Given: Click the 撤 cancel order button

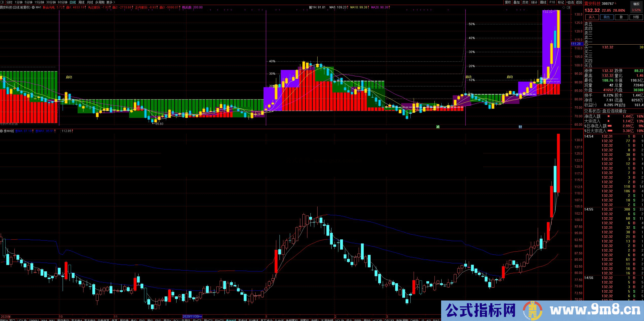Looking at the screenshot, I should tap(621, 17).
